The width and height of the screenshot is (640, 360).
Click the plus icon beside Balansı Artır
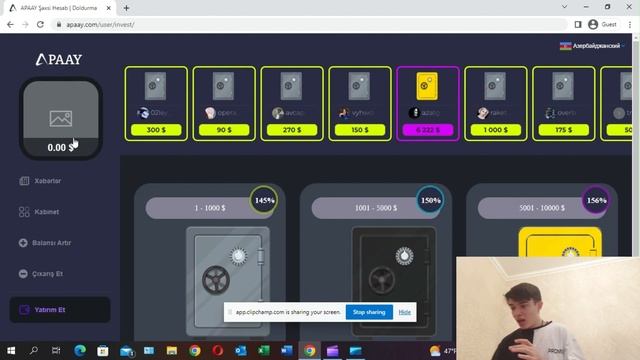(23, 243)
